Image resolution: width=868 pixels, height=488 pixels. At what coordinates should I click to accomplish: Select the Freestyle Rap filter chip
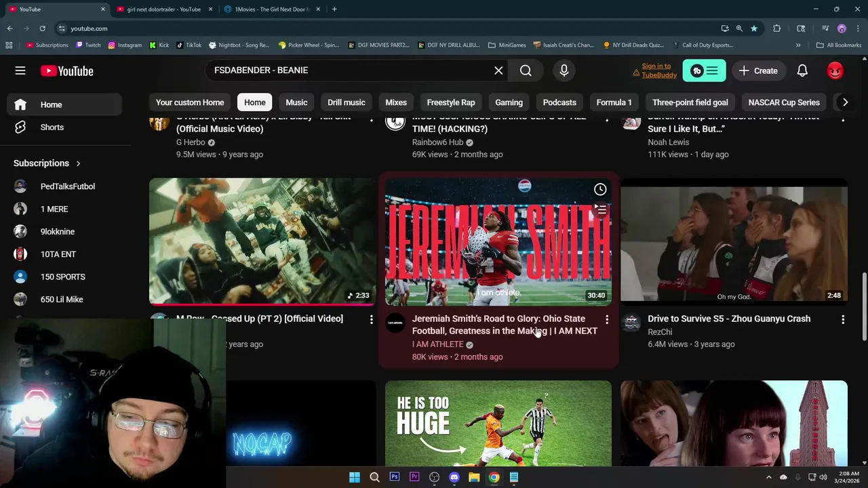(x=451, y=102)
